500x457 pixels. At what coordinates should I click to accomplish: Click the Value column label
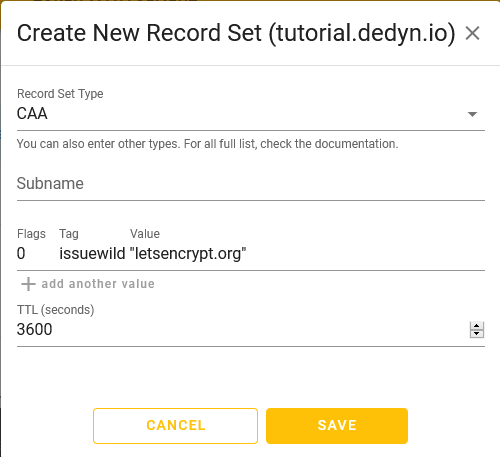(x=145, y=234)
